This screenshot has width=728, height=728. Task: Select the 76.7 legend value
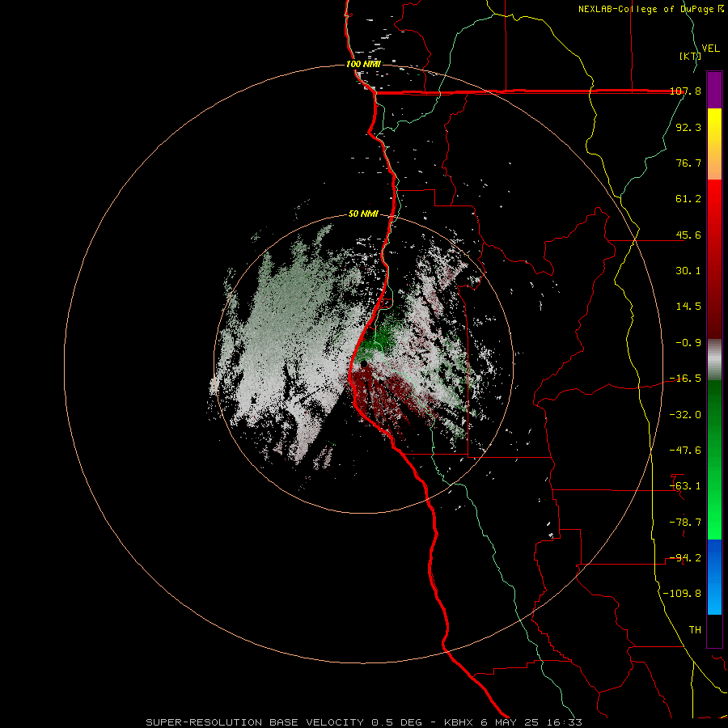pyautogui.click(x=688, y=163)
